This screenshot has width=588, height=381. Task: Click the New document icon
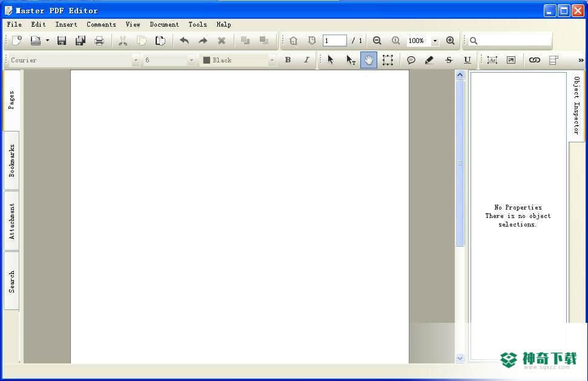pyautogui.click(x=17, y=41)
